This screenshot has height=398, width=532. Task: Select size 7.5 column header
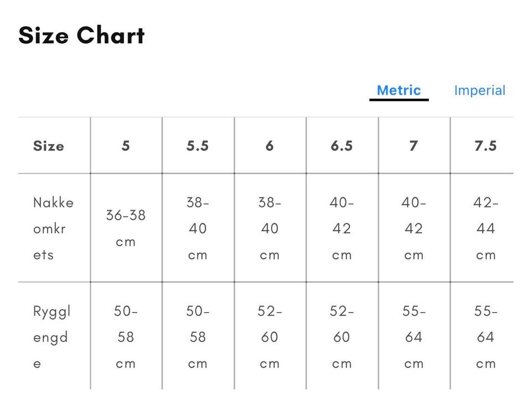click(x=485, y=146)
